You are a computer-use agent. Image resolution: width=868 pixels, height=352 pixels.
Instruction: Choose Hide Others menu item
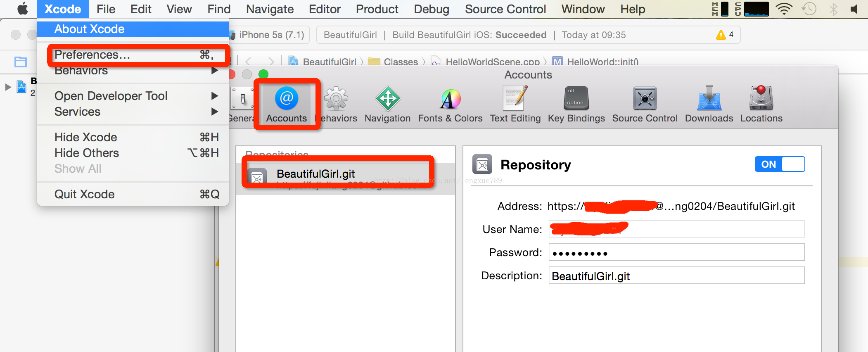click(133, 153)
